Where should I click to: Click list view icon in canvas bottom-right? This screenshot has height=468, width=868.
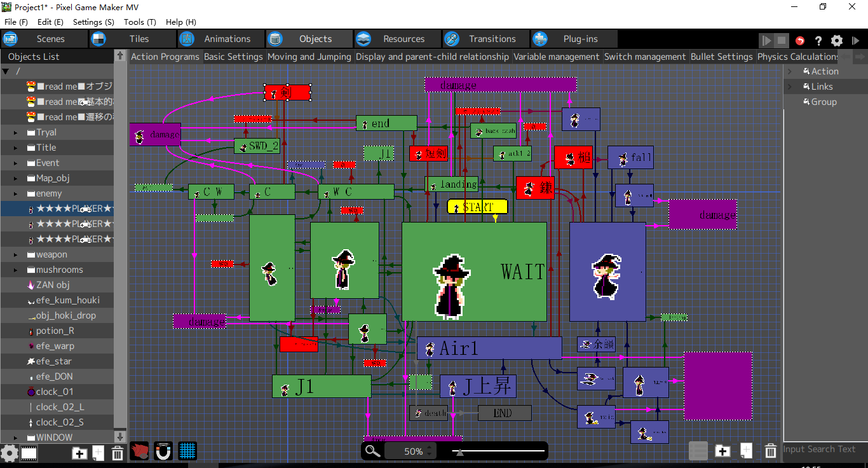pyautogui.click(x=698, y=451)
